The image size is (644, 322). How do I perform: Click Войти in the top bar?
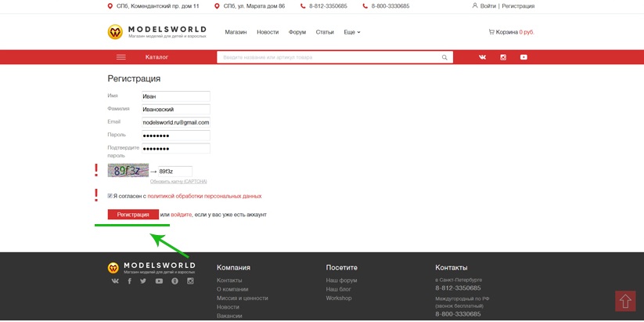tap(487, 6)
